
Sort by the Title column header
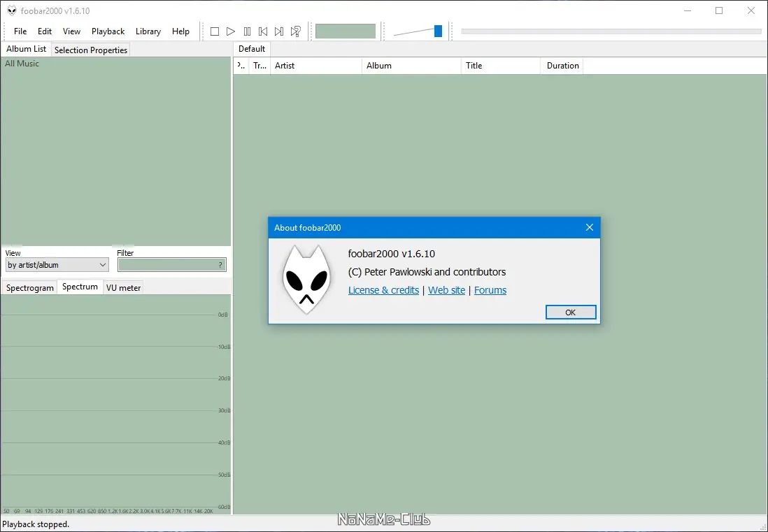click(x=501, y=66)
